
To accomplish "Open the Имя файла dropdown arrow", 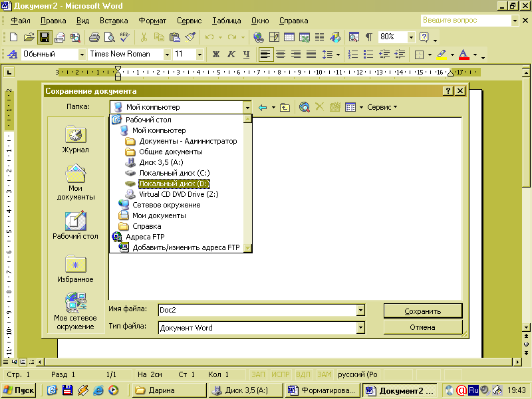I will [x=360, y=310].
